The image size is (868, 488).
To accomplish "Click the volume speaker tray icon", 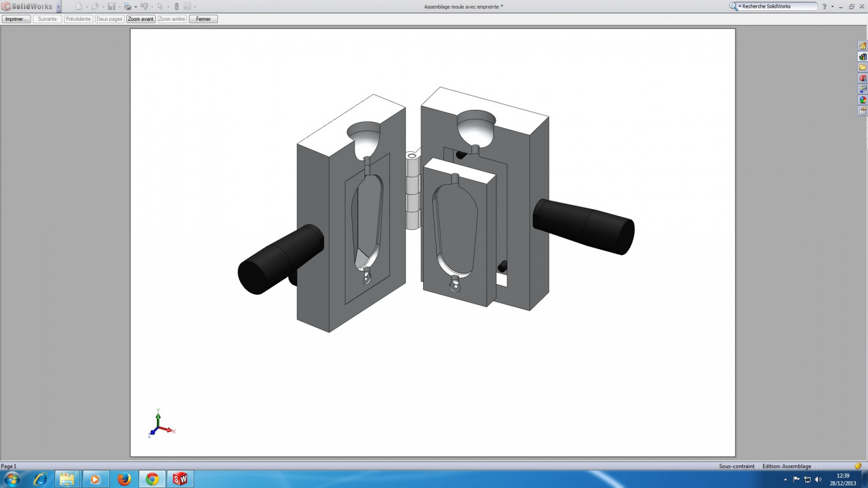I will tap(818, 479).
